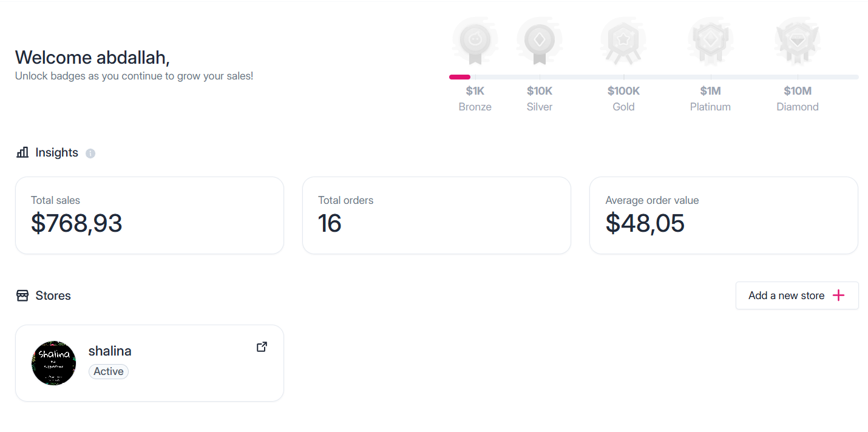Click the Stores shop icon

click(x=22, y=295)
